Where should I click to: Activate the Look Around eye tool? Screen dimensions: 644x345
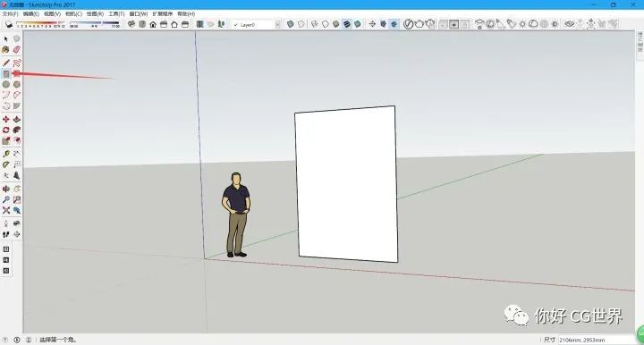point(16,223)
